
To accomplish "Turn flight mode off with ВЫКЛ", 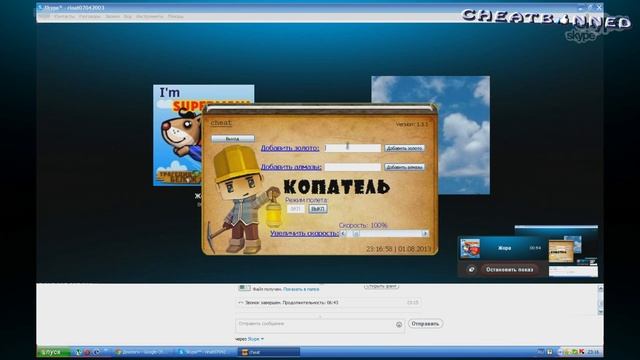I will click(318, 209).
